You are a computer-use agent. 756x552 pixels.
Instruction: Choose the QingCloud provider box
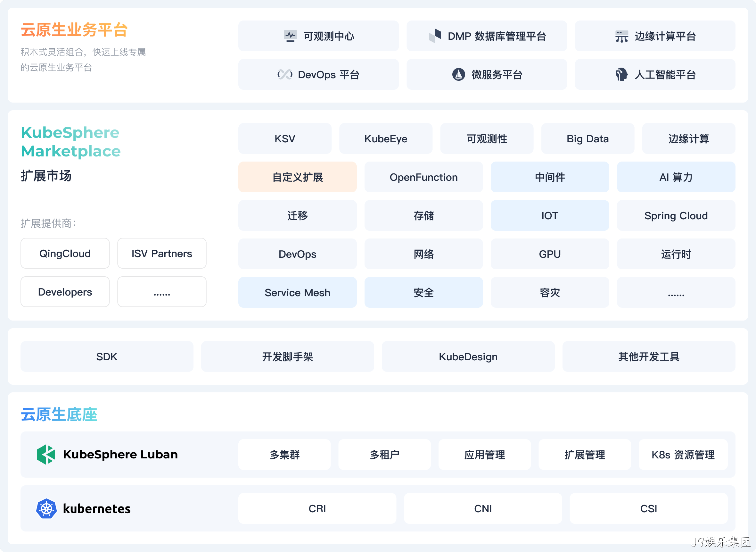65,253
